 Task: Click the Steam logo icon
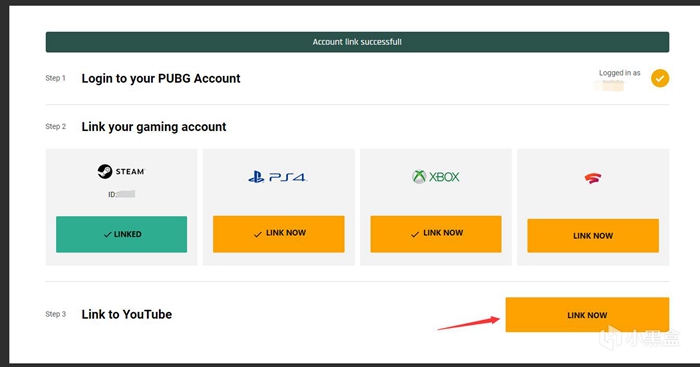[x=105, y=171]
